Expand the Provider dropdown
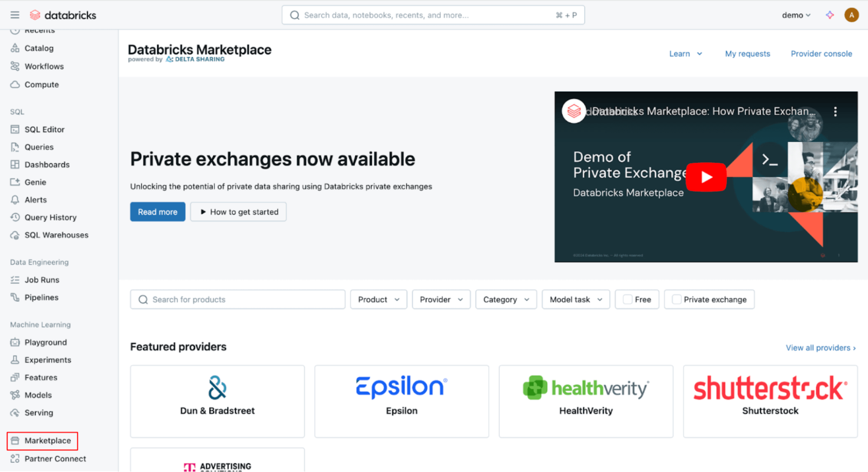Screen dimensions: 868x472 441,299
